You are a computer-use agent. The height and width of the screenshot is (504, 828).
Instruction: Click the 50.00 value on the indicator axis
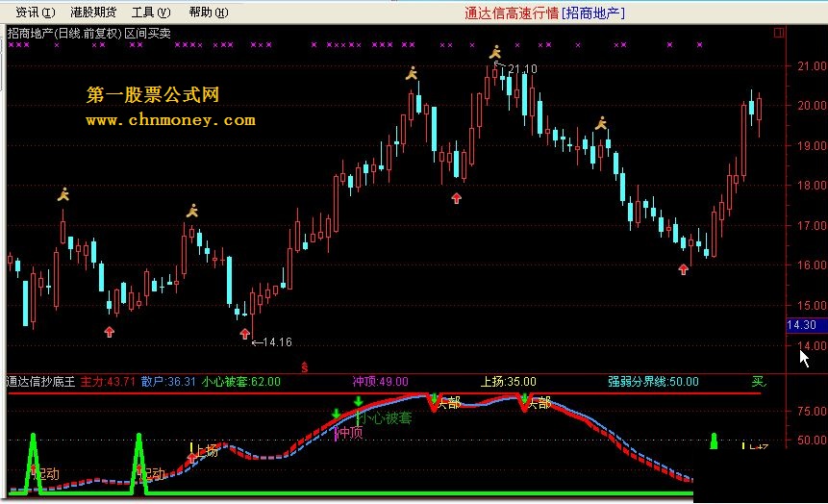pos(812,441)
